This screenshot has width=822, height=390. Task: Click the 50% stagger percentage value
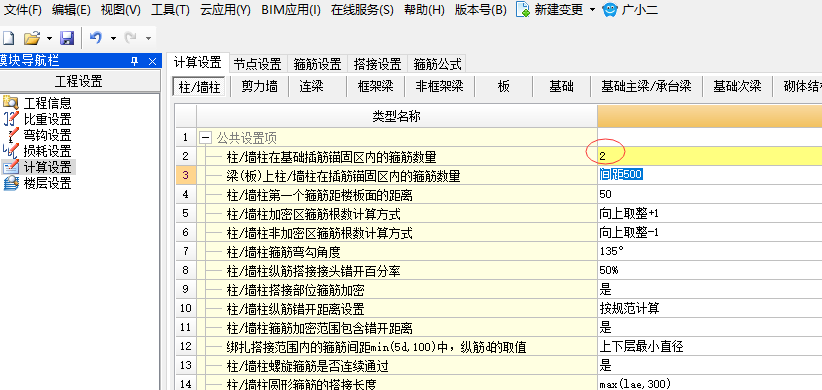(709, 270)
